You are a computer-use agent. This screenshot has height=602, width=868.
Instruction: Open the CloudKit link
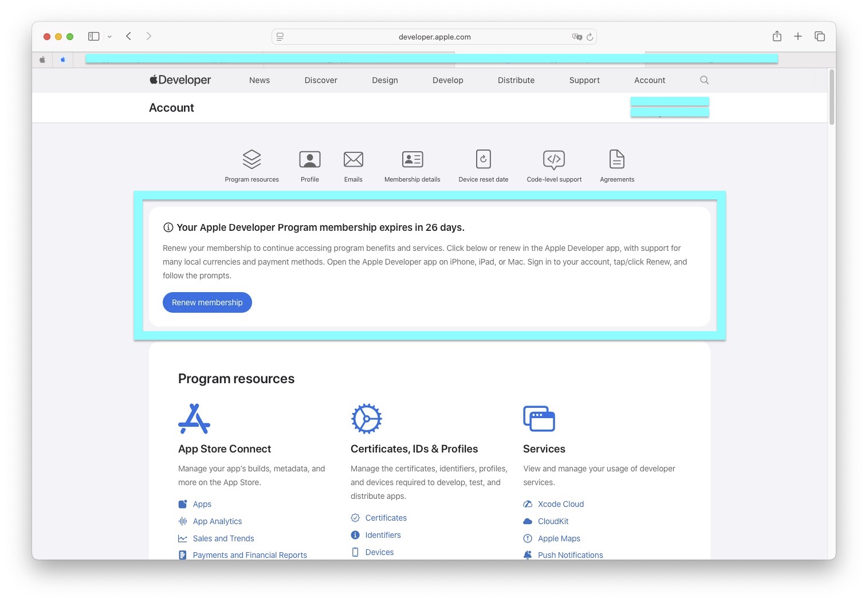coord(553,521)
